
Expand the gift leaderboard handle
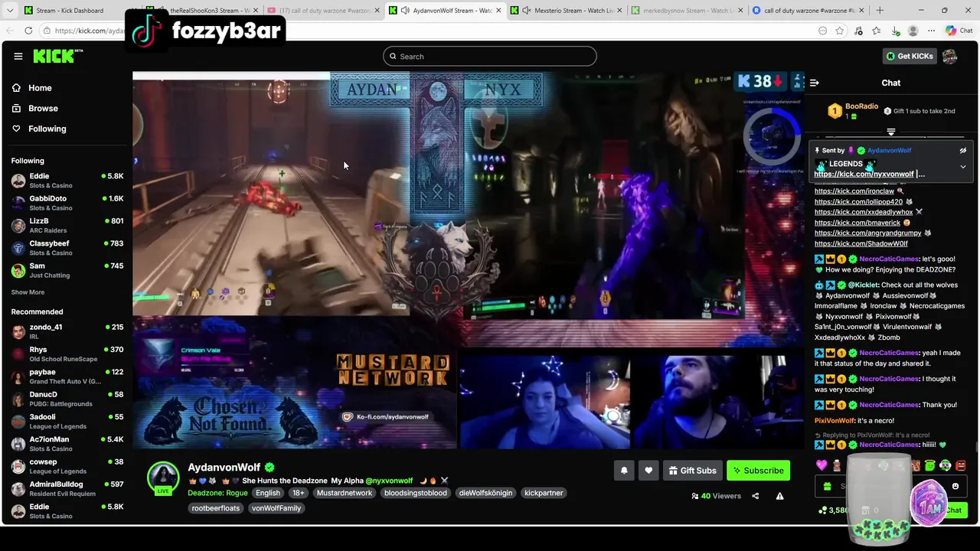pos(890,132)
